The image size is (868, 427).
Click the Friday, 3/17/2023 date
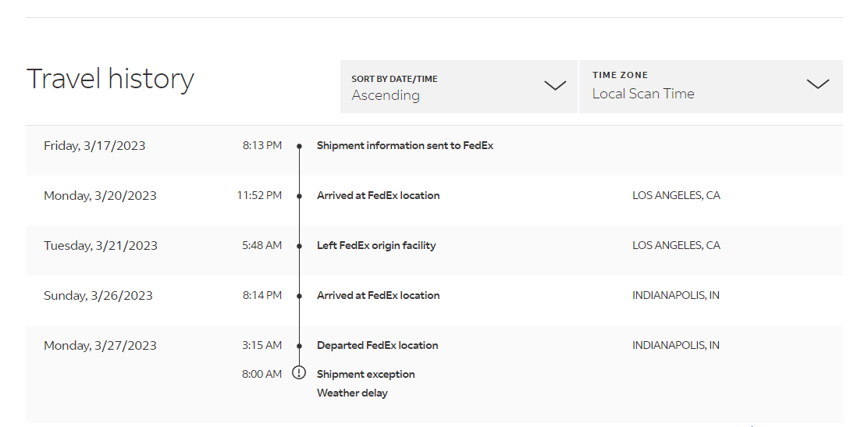(94, 145)
